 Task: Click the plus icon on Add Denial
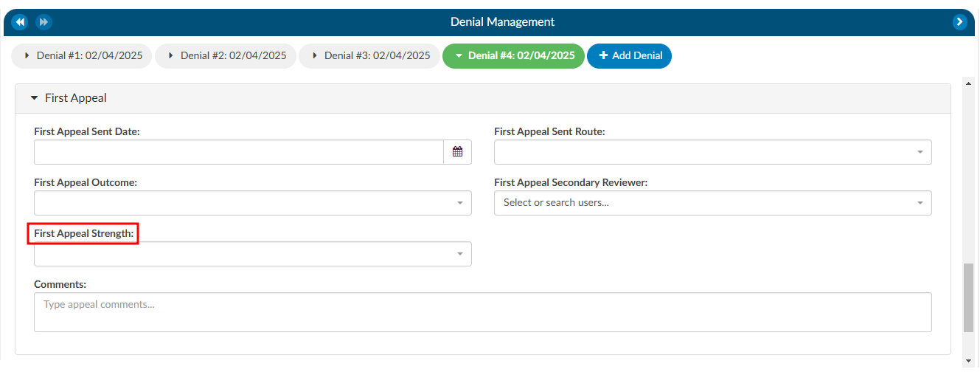click(603, 55)
